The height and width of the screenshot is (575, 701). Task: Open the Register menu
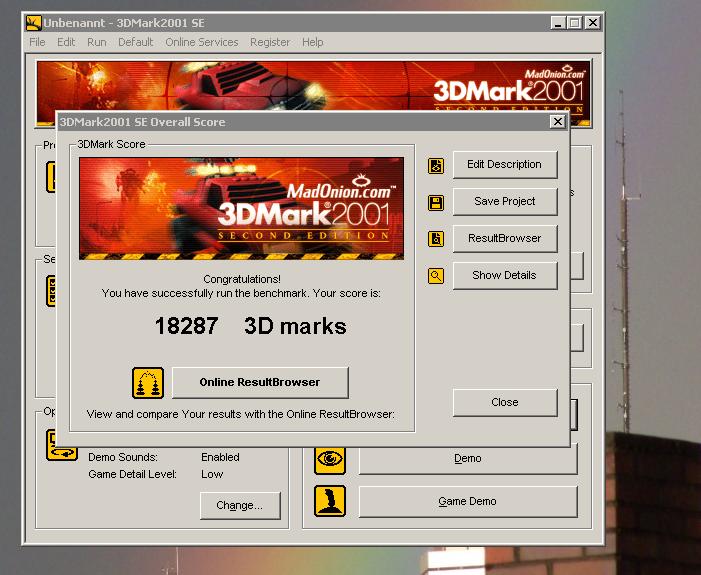270,42
